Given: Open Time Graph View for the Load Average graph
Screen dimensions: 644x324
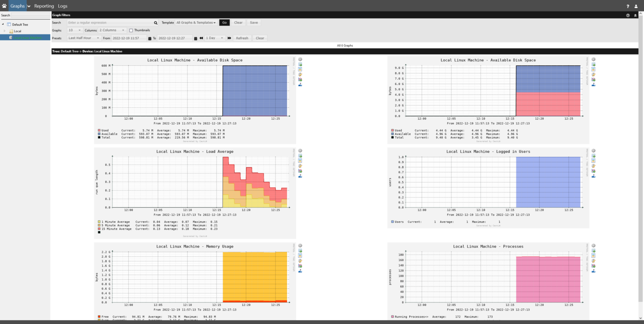Looking at the screenshot, I should click(x=300, y=156).
